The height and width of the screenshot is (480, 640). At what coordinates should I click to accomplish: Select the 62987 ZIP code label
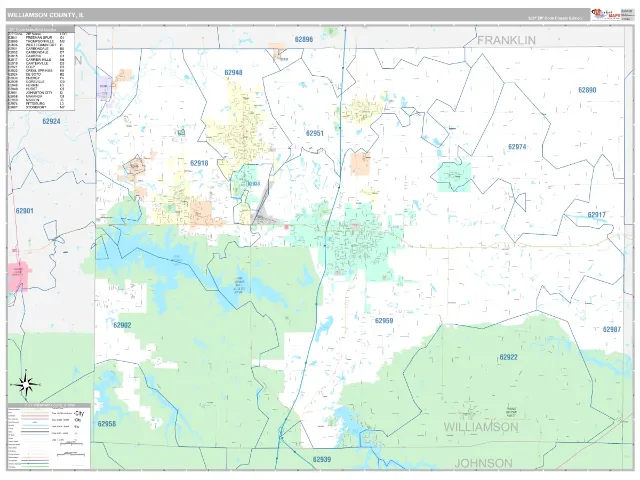[611, 329]
